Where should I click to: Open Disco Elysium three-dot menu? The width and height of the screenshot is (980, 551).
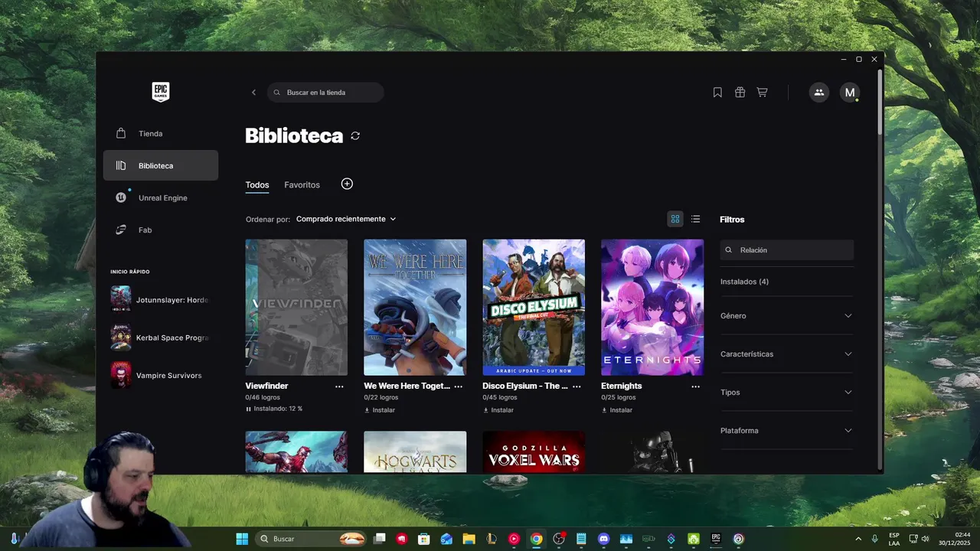coord(577,386)
